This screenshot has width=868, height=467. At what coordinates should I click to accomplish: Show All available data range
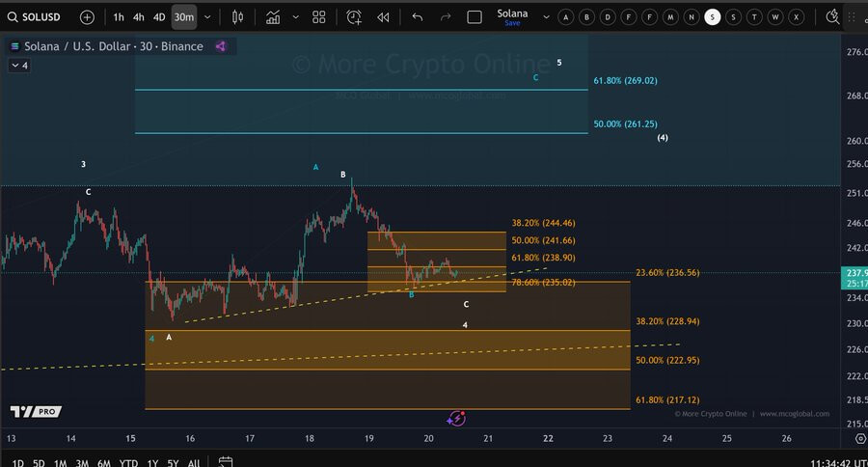click(x=194, y=462)
